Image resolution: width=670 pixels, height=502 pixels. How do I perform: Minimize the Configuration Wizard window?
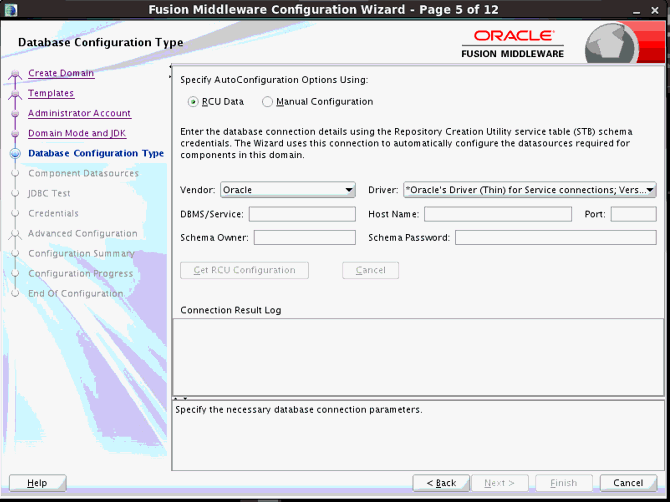637,10
